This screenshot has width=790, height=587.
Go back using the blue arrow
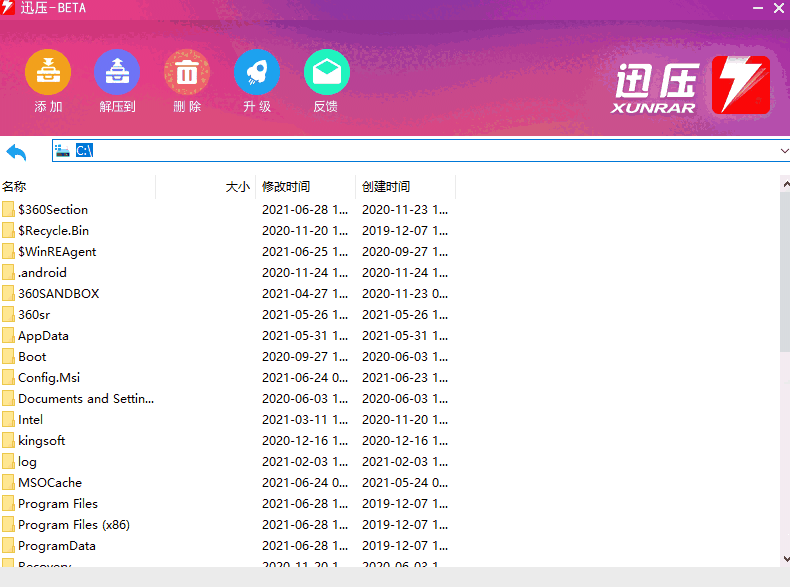(x=17, y=152)
